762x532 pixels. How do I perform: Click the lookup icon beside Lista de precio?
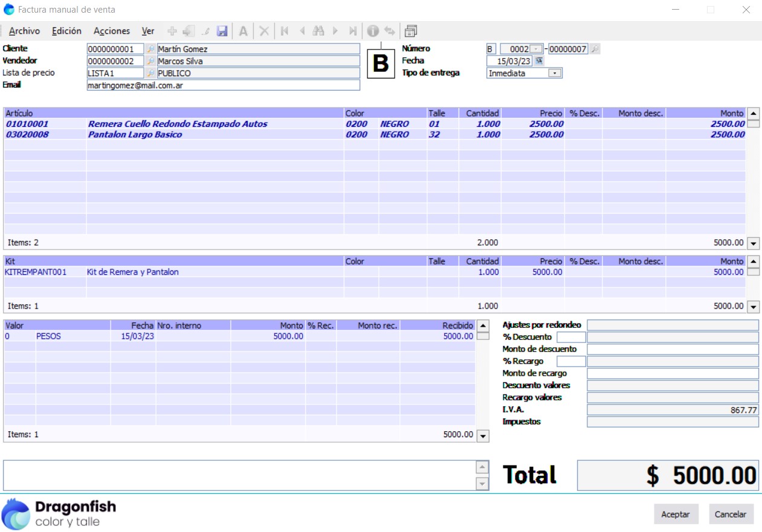click(150, 73)
